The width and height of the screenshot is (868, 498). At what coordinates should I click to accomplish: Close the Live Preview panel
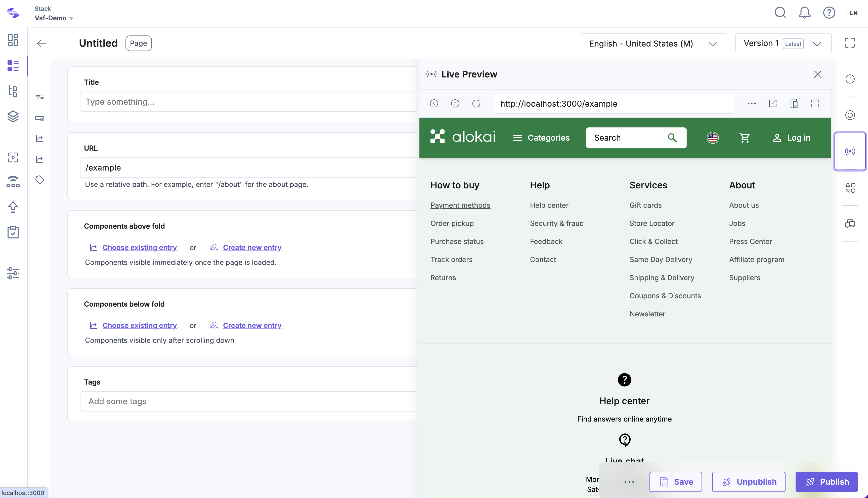point(817,74)
